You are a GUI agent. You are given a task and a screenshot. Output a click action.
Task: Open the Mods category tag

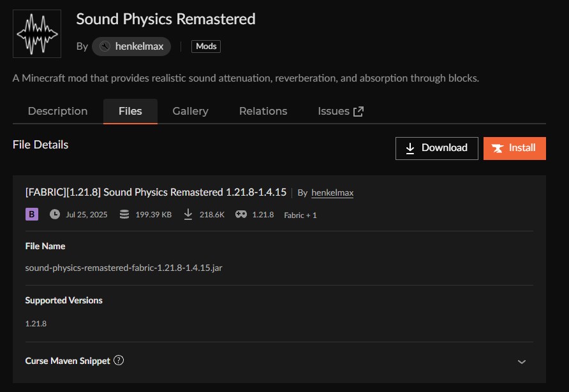[205, 47]
